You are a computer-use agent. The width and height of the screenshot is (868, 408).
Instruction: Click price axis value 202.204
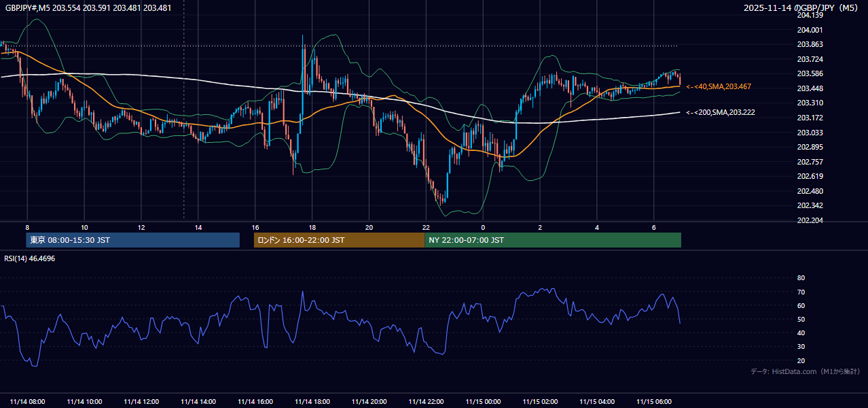click(810, 220)
